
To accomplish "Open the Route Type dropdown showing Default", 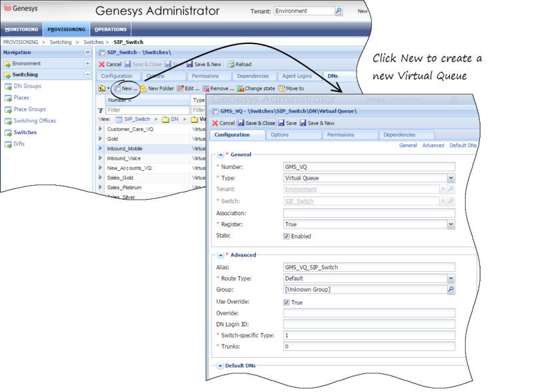I will pos(451,278).
